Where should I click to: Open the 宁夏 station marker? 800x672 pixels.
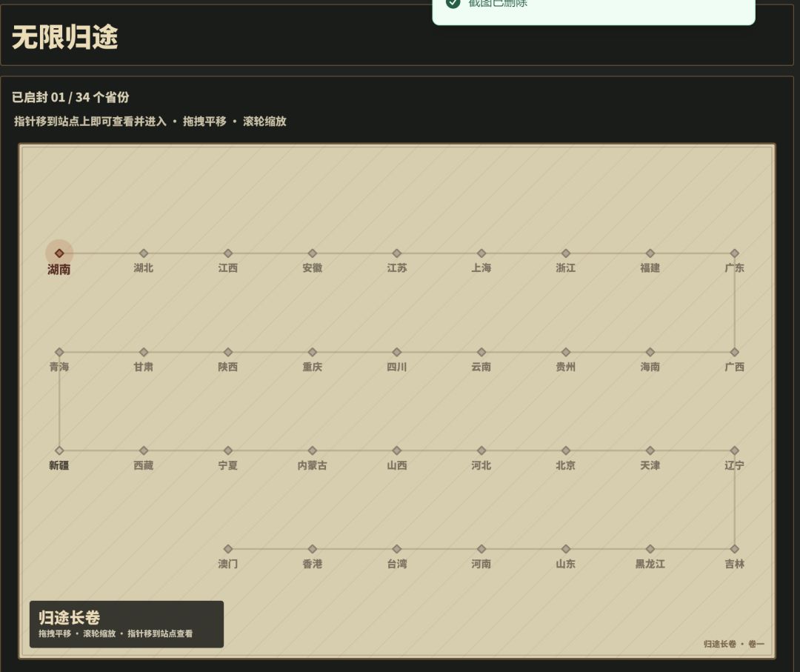pyautogui.click(x=228, y=450)
